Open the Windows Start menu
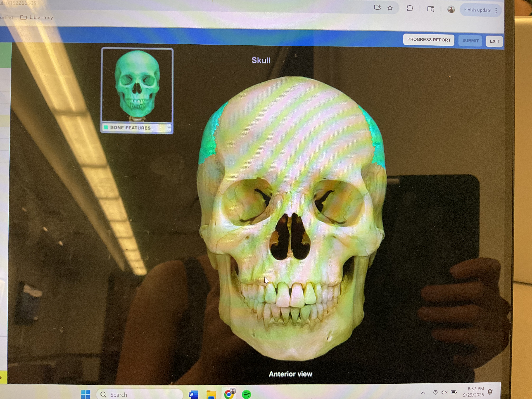532x399 pixels. pyautogui.click(x=86, y=394)
